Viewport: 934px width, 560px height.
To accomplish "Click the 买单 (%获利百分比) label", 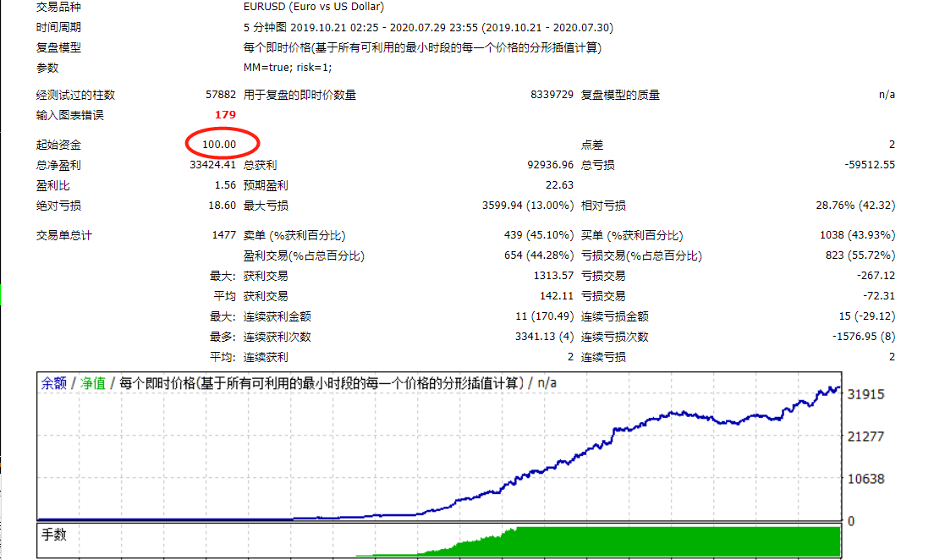I will click(x=632, y=235).
